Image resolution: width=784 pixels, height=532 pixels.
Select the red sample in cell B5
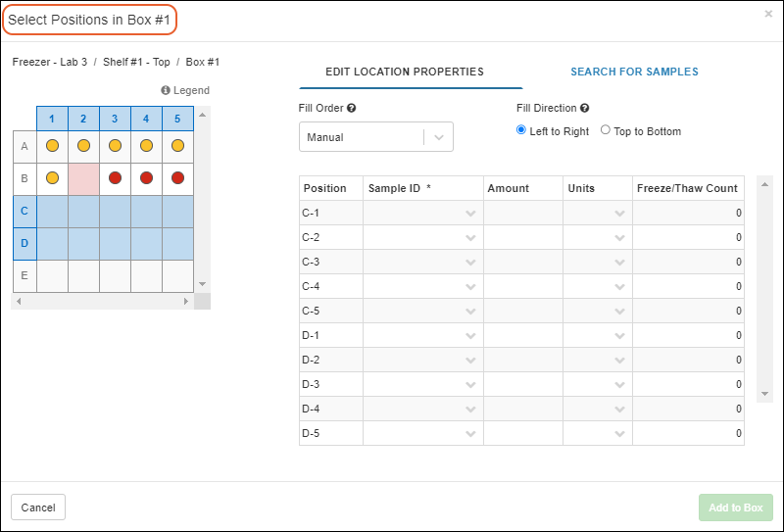click(x=177, y=178)
